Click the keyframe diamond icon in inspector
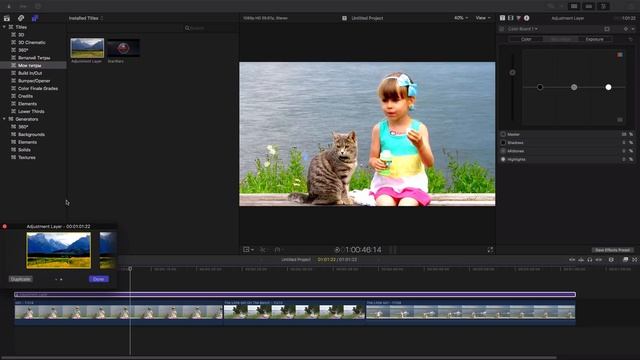Screen dimensions: 640x360 pos(626,29)
